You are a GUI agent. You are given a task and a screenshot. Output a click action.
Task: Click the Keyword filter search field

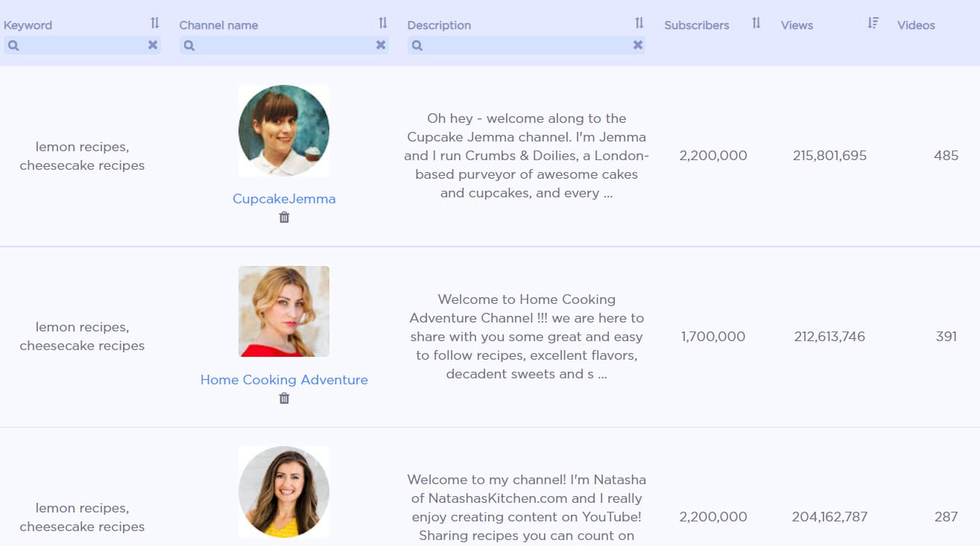[82, 45]
